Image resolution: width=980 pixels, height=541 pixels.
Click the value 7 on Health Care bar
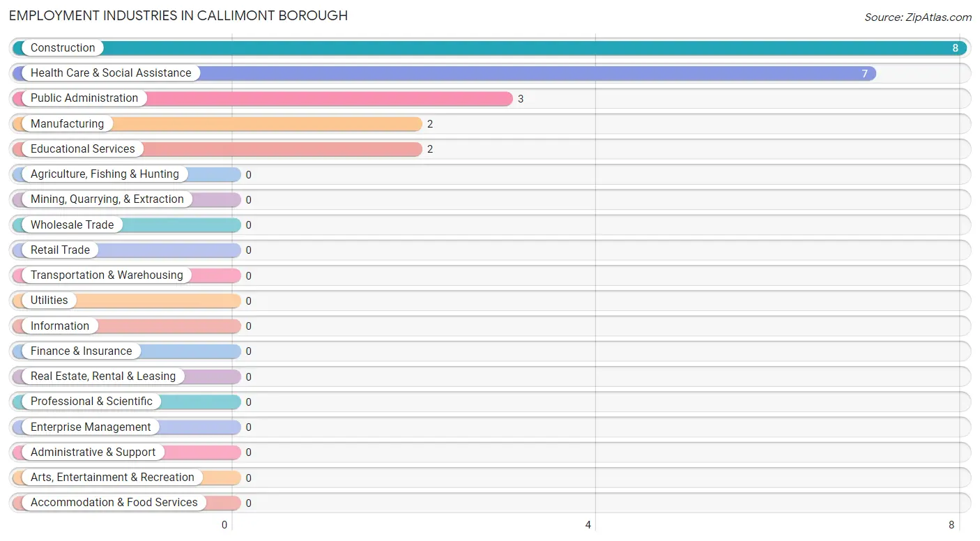(x=865, y=74)
